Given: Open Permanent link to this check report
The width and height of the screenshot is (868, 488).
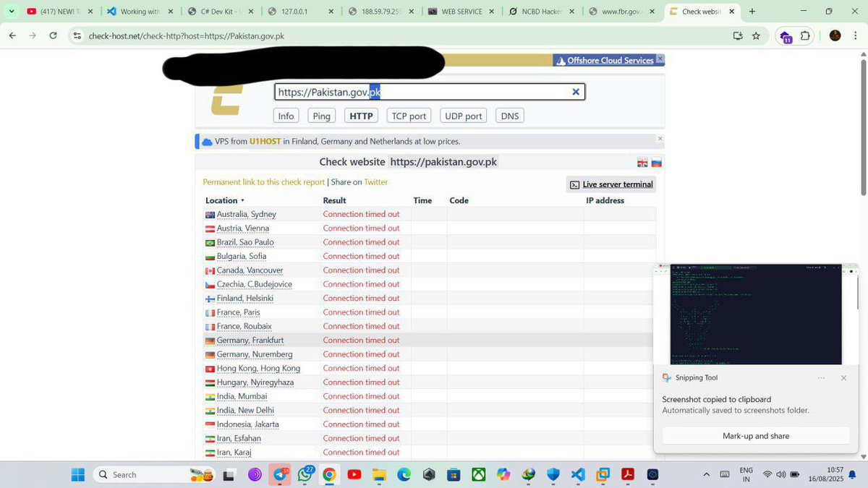Looking at the screenshot, I should [x=264, y=182].
